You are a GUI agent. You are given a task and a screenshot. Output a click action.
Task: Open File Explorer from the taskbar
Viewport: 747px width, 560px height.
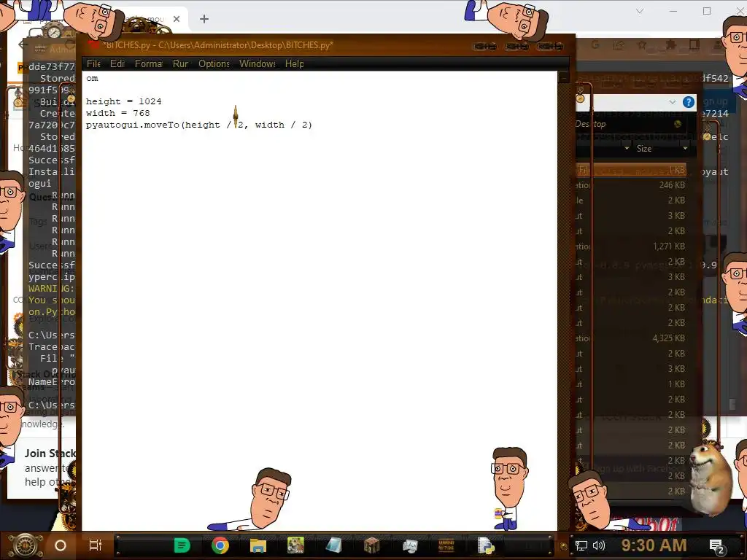pos(258,545)
